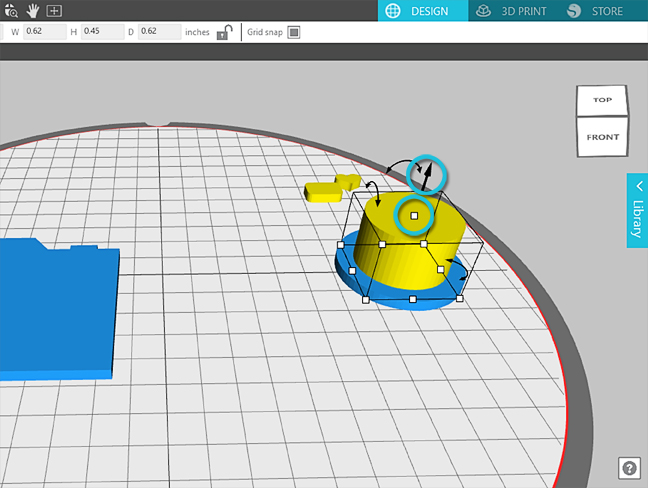Viewport: 648px width, 488px height.
Task: Switch to the DESIGN tab
Action: (423, 11)
